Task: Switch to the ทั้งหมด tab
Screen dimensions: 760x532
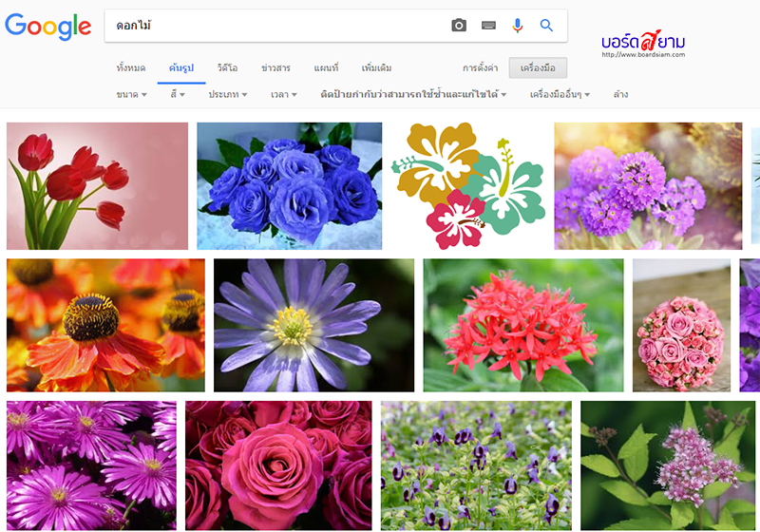Action: click(x=131, y=68)
